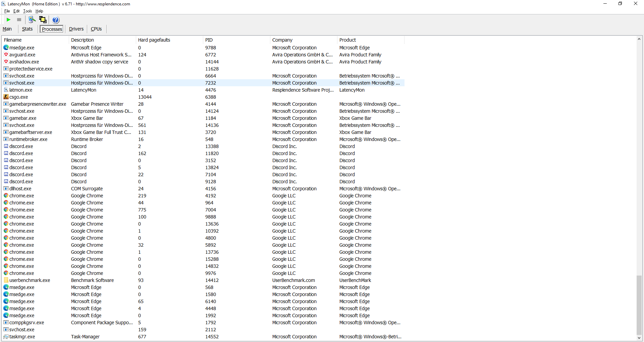
Task: Click the avshadow.exe Avira icon
Action: 6,62
